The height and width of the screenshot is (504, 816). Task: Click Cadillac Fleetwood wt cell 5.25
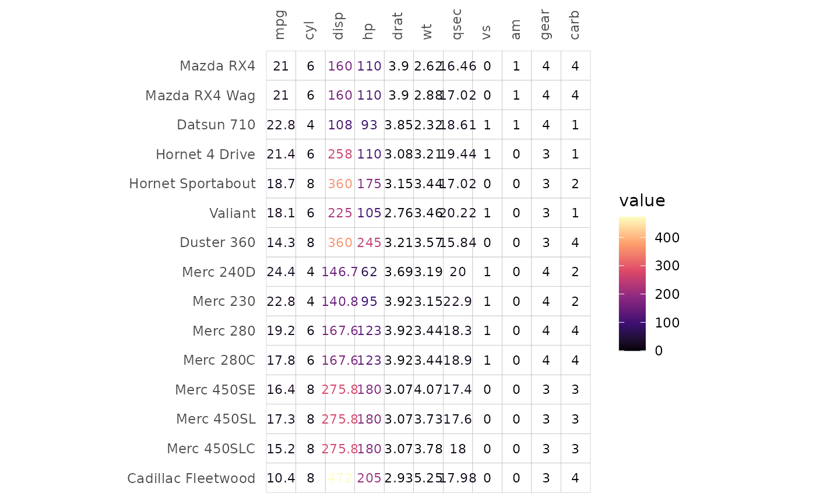[x=428, y=478]
